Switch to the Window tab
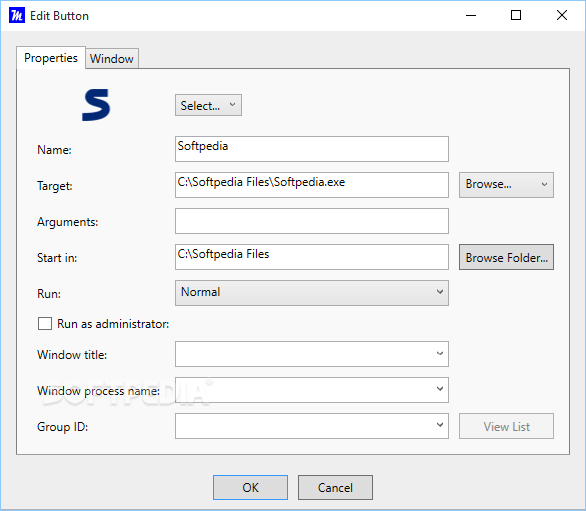The image size is (586, 511). (x=112, y=58)
